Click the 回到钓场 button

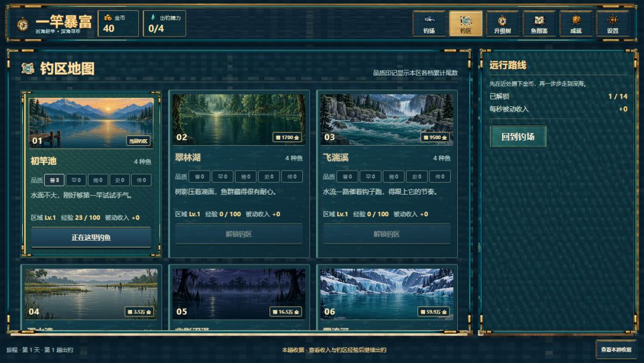point(518,137)
